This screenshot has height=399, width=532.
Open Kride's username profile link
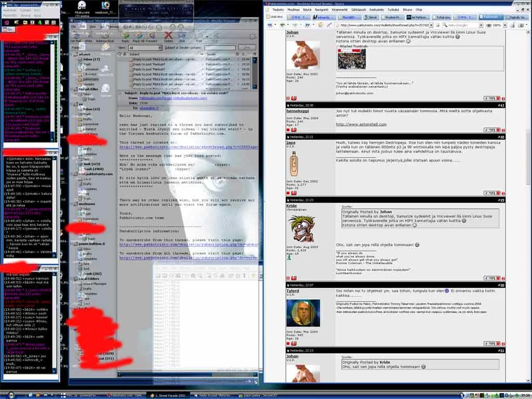pos(291,206)
